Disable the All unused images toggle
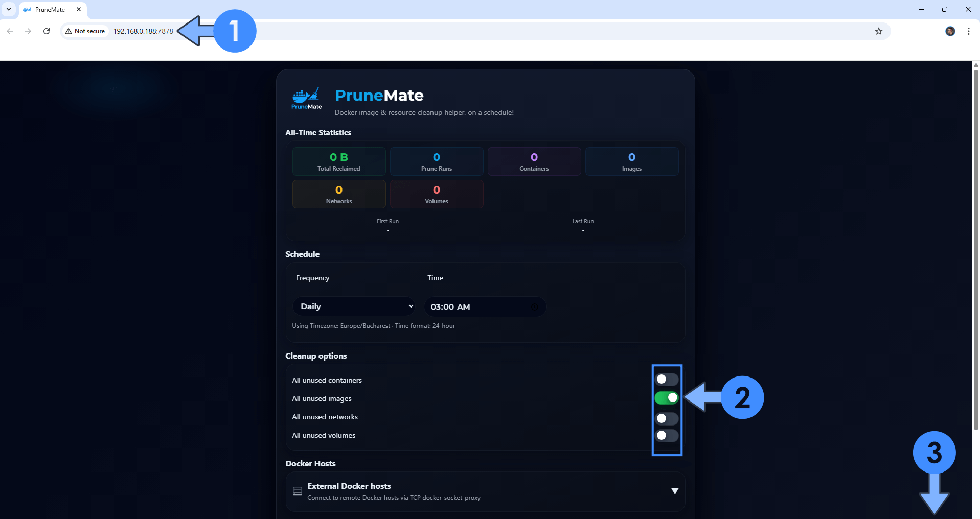 (x=666, y=398)
